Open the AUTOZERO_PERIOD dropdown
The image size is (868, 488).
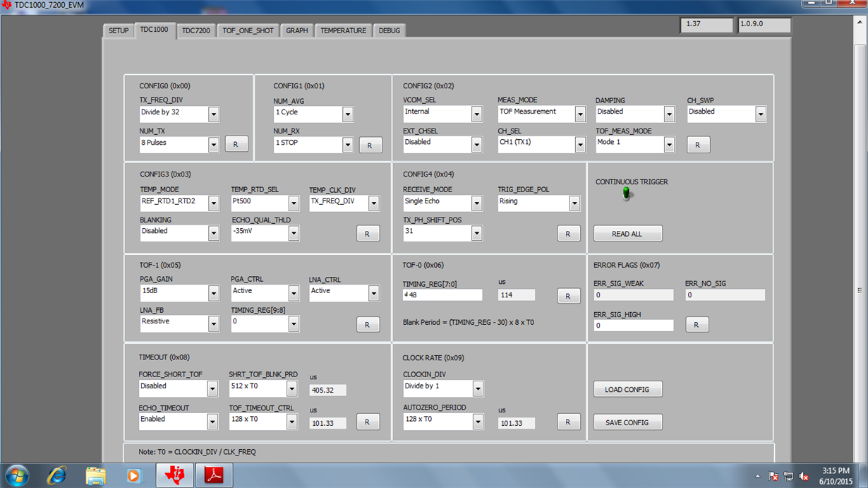478,422
